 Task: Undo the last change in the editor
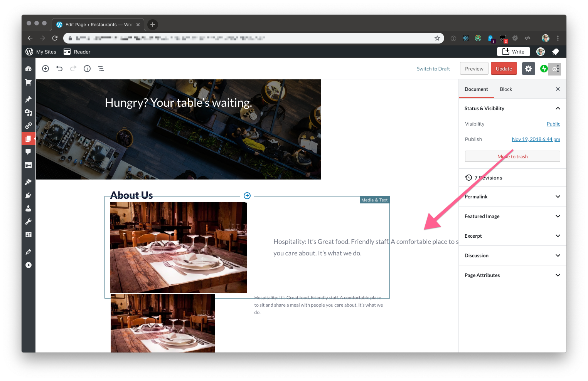click(x=59, y=68)
